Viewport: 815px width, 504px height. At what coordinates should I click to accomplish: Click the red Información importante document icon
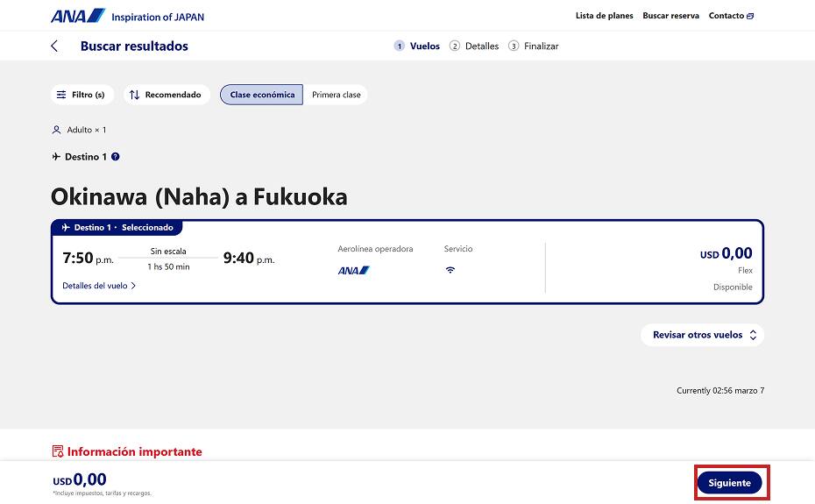(58, 452)
